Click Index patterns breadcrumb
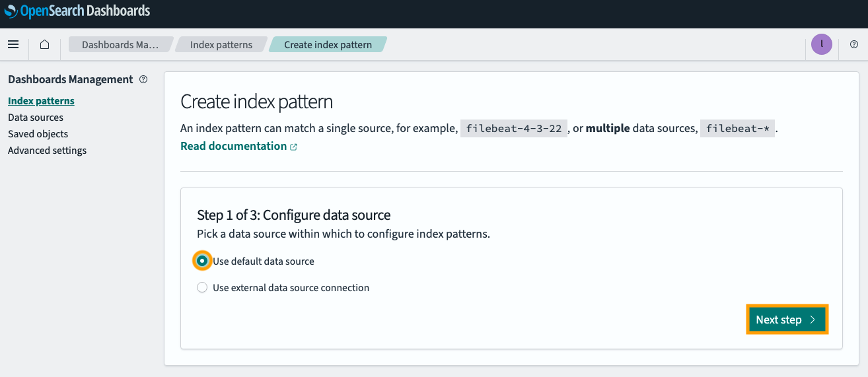Screen dimensions: 868x377 (x=221, y=44)
